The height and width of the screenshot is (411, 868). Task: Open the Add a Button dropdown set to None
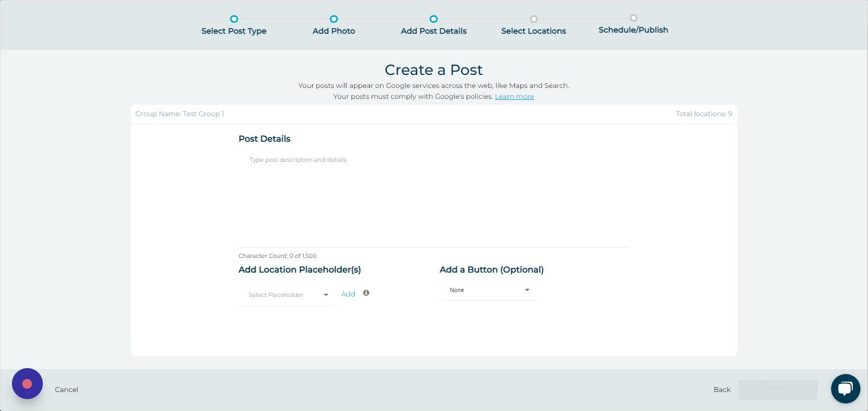pyautogui.click(x=488, y=290)
